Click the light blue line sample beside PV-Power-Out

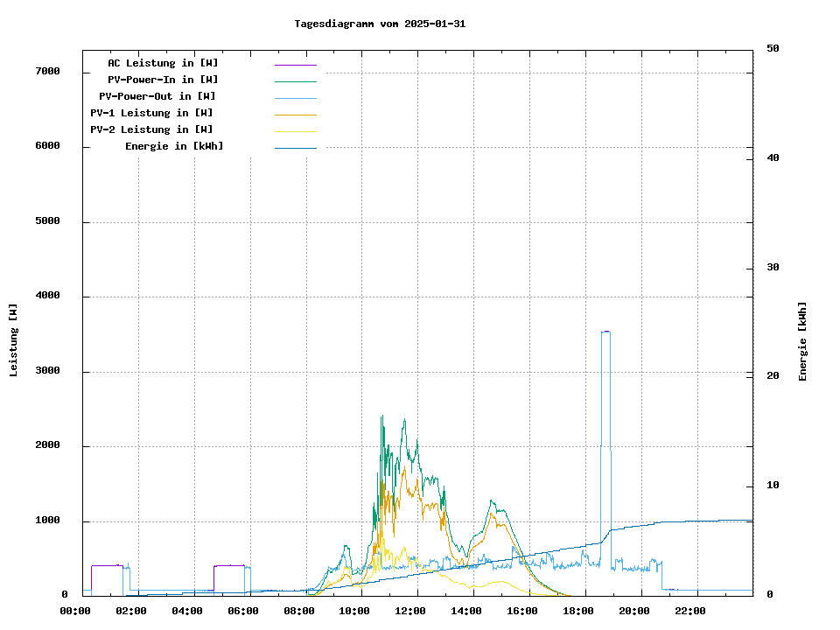(x=295, y=97)
